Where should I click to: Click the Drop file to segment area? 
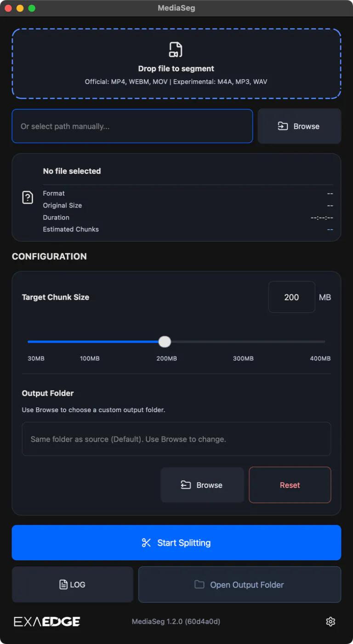click(176, 64)
